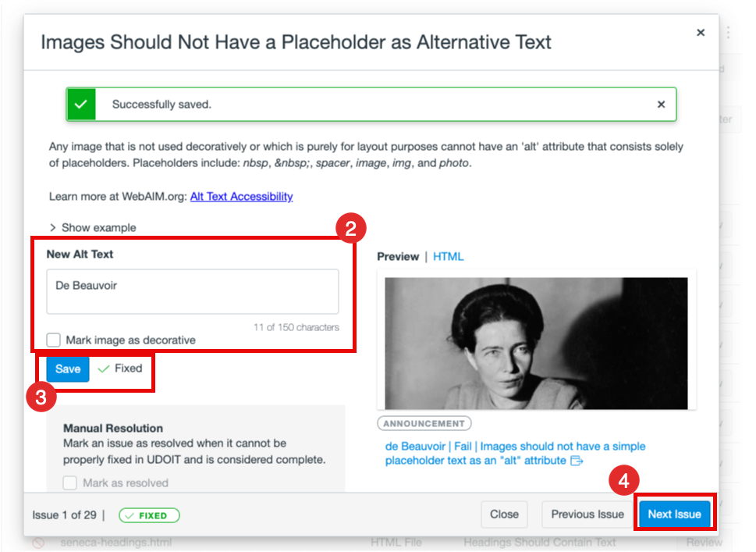756x552 pixels.
Task: Go to the Next Issue
Action: click(674, 514)
